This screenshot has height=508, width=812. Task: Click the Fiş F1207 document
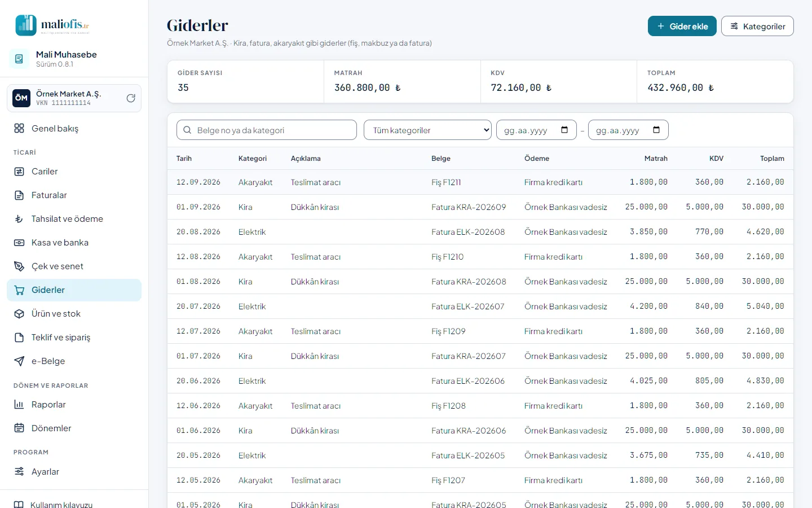[448, 480]
